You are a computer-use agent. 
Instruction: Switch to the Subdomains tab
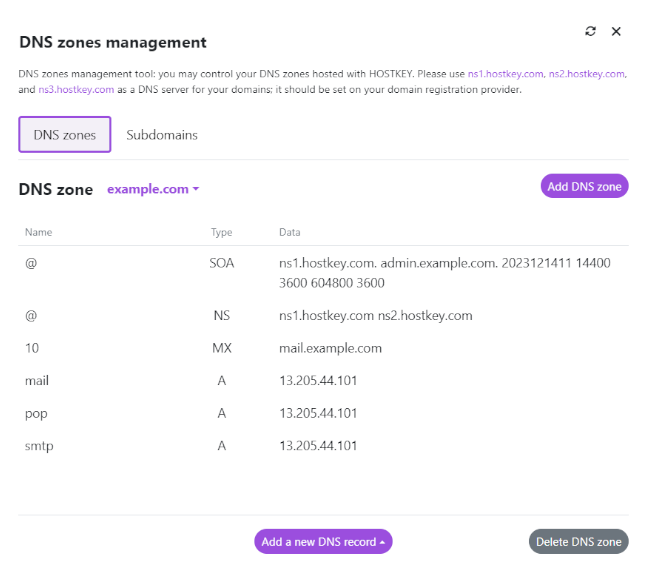click(x=162, y=135)
